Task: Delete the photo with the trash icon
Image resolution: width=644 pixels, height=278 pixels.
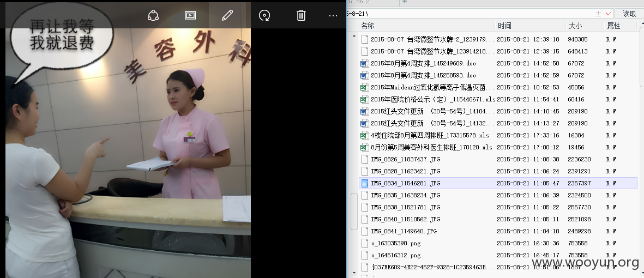Action: tap(301, 16)
